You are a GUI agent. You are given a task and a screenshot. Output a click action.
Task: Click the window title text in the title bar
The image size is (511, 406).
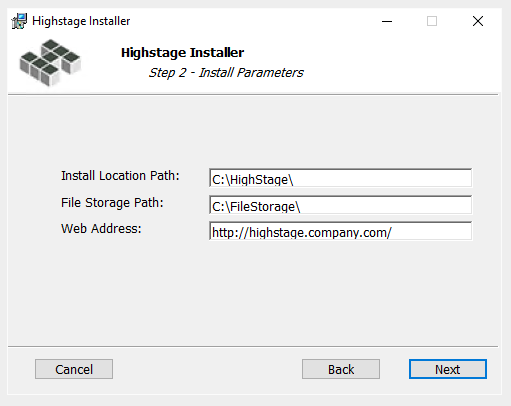81,21
